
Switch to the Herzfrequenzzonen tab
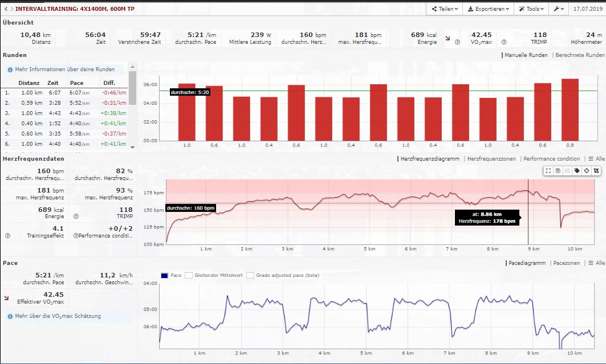[x=491, y=159]
